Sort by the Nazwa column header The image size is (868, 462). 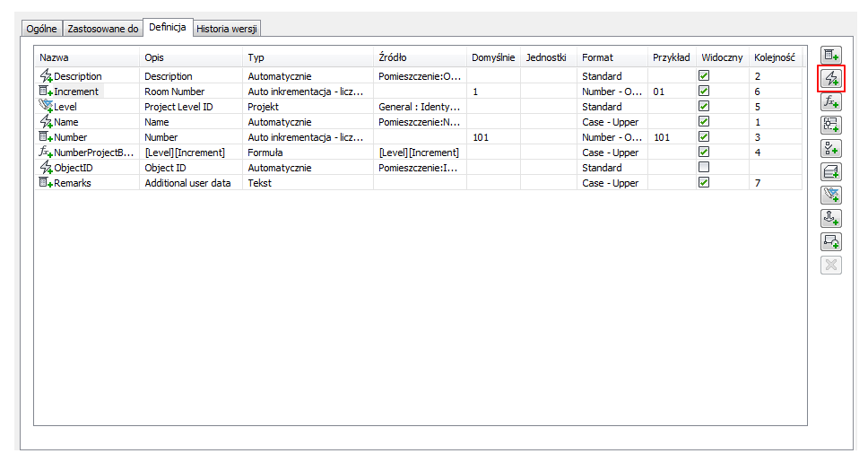tap(86, 57)
